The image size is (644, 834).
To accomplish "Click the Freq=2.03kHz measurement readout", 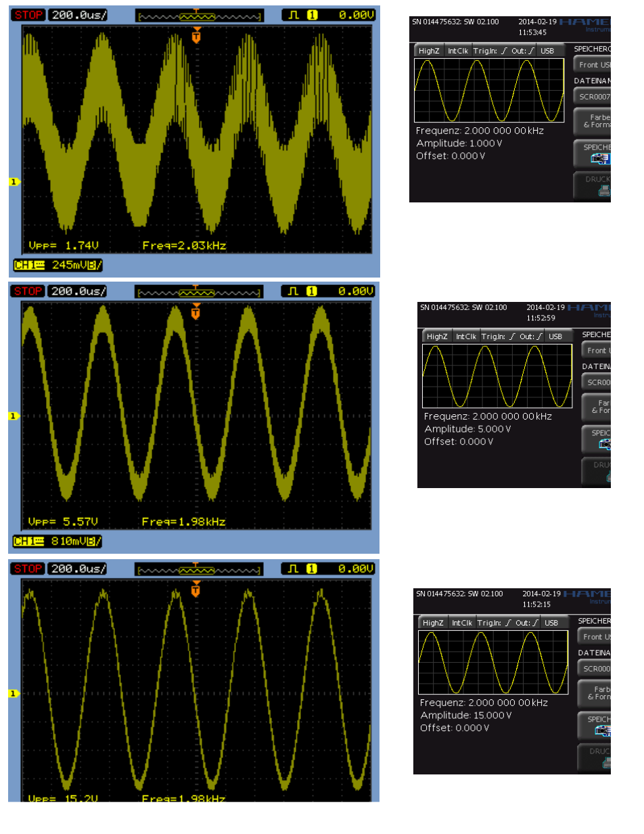I will 184,246.
